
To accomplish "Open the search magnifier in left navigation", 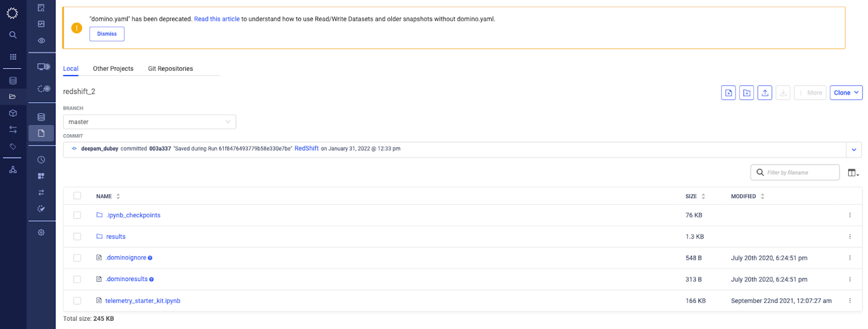I will click(13, 35).
